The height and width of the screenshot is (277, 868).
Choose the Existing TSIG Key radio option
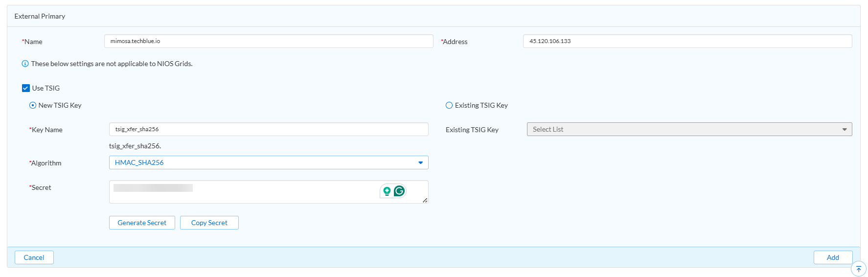pos(449,105)
